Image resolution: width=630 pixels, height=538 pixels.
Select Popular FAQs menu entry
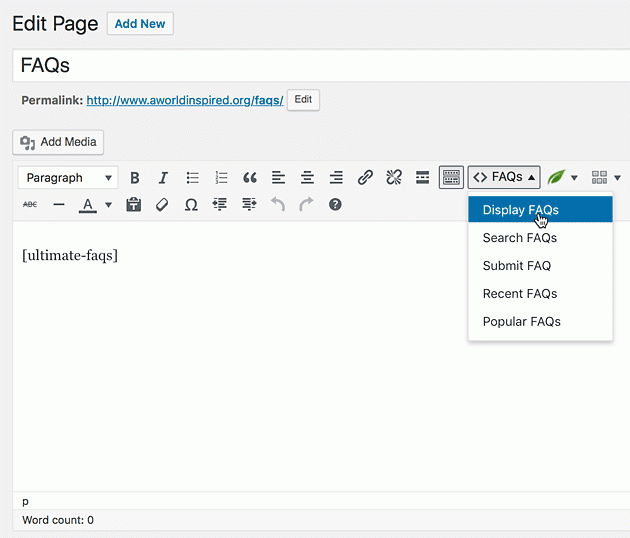click(x=540, y=321)
